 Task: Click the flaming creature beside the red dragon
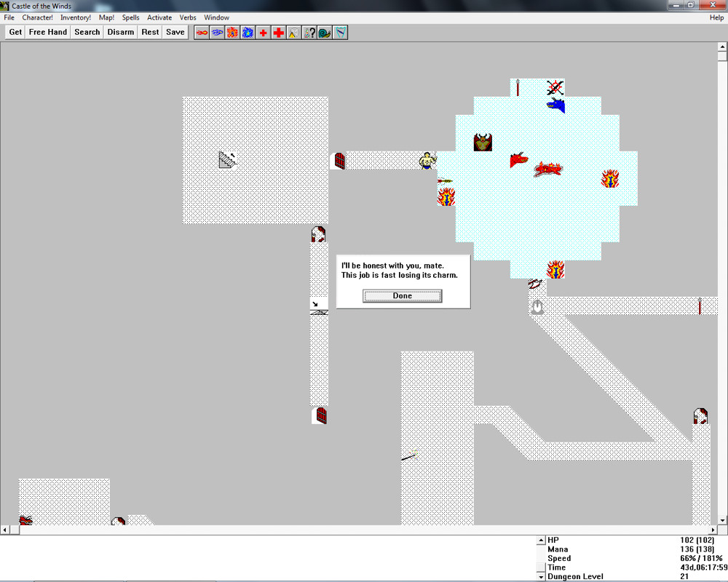click(x=548, y=169)
